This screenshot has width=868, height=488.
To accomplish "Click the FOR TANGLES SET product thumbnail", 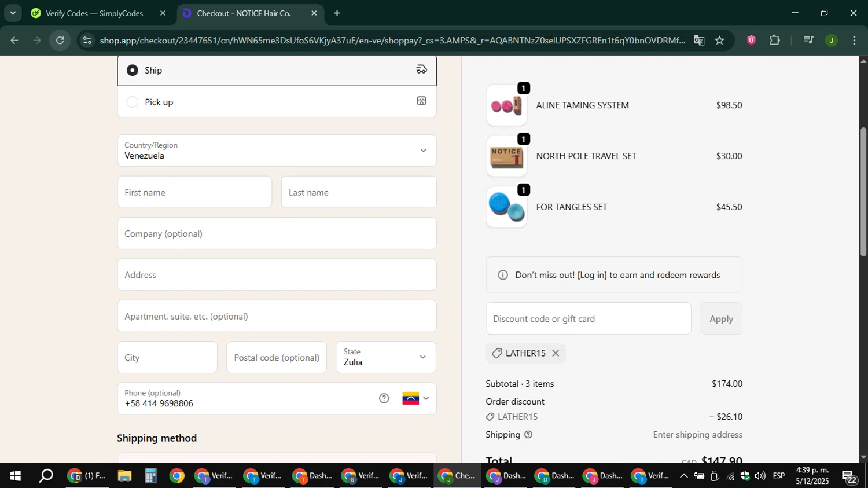I will coord(506,207).
